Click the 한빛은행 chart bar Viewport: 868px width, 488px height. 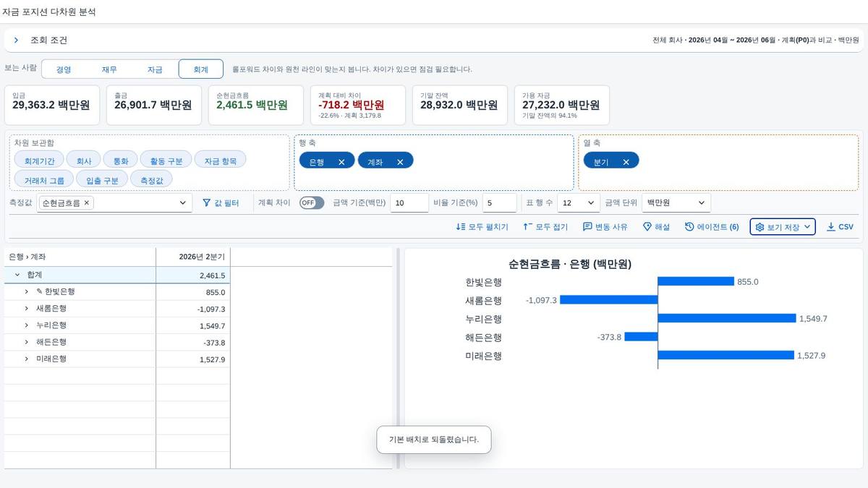[x=696, y=281]
